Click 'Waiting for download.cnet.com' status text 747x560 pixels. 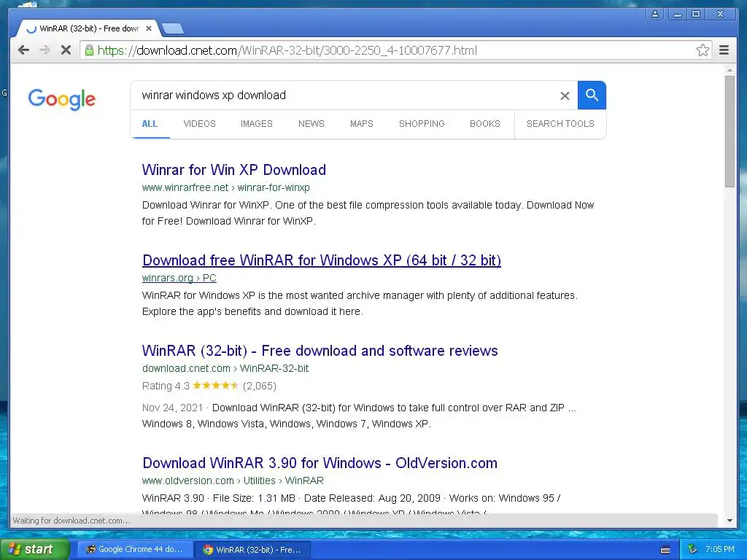pos(71,521)
